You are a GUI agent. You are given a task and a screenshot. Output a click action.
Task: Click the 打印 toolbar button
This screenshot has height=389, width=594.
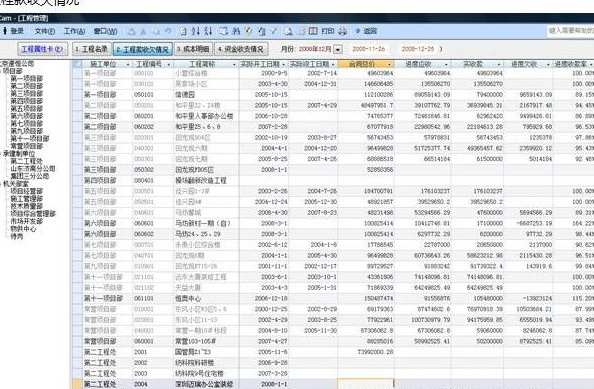coord(328,31)
